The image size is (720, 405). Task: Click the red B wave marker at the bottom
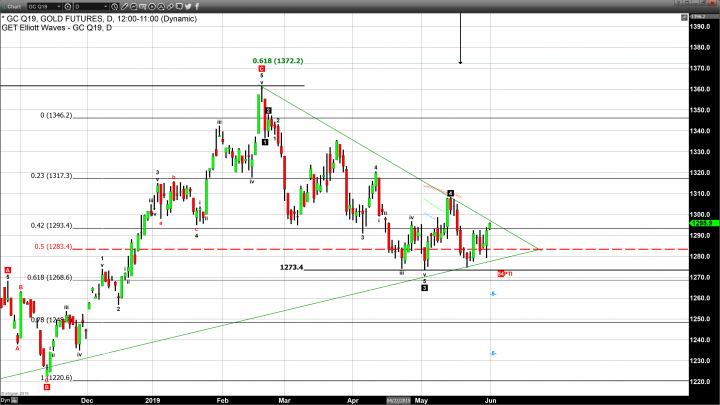[x=46, y=388]
